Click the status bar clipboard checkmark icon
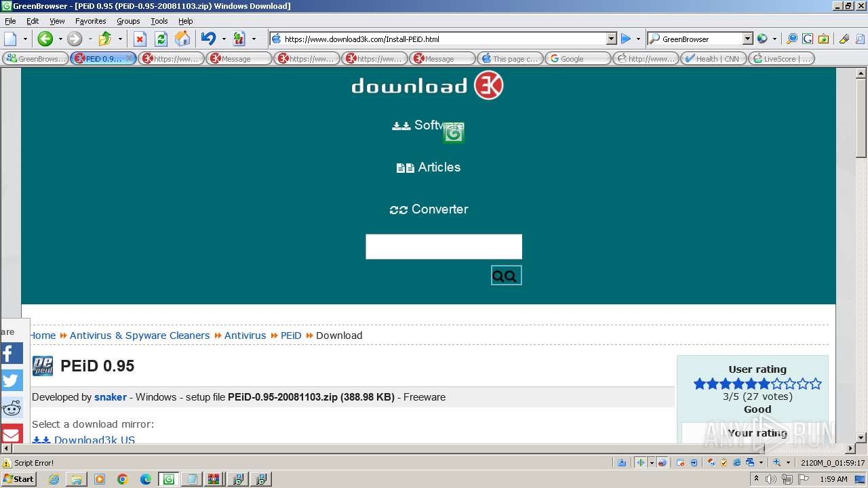Screen dimensions: 868x488 [x=724, y=463]
